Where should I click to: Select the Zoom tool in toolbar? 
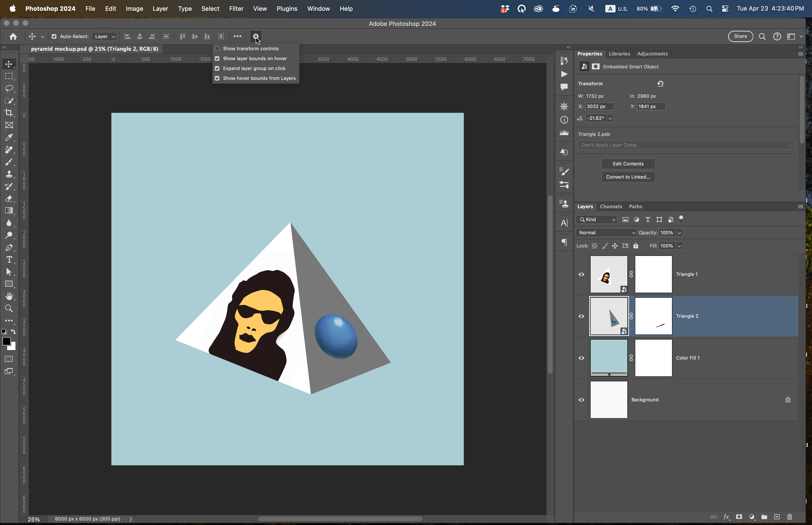(x=9, y=309)
